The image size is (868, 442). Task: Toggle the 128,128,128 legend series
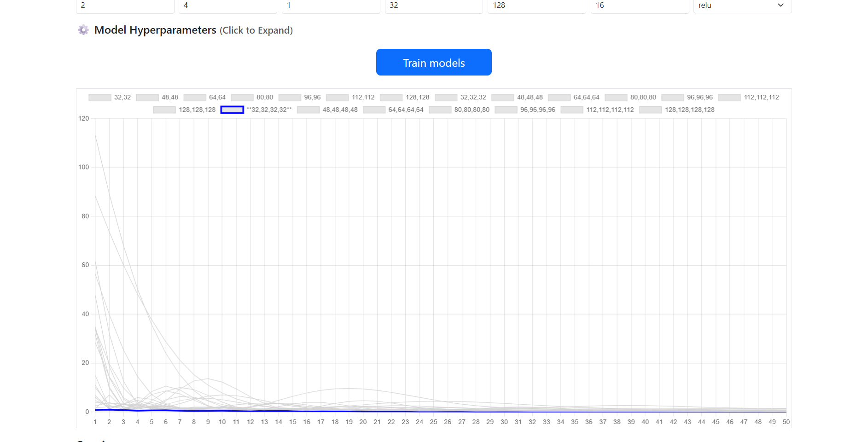point(184,110)
